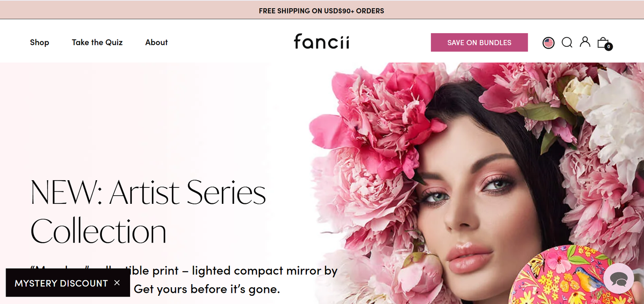The width and height of the screenshot is (644, 304).
Task: Click the NEW: Artist Series Collection heading
Action: 148,212
